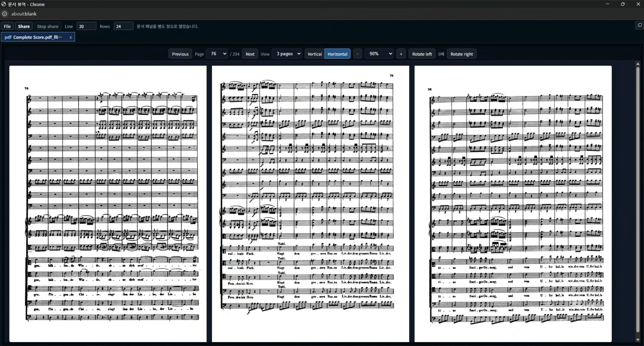Select the Complete Score.pdf tab
644x346 pixels.
coord(37,37)
